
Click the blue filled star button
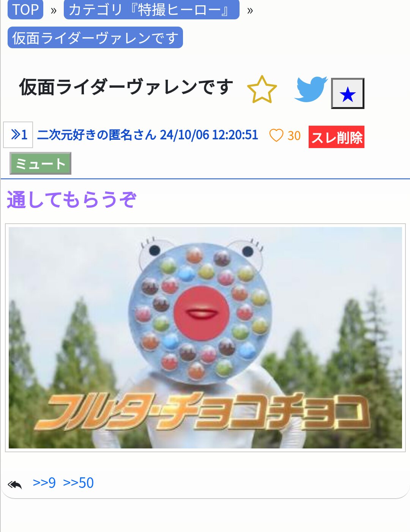pyautogui.click(x=347, y=93)
